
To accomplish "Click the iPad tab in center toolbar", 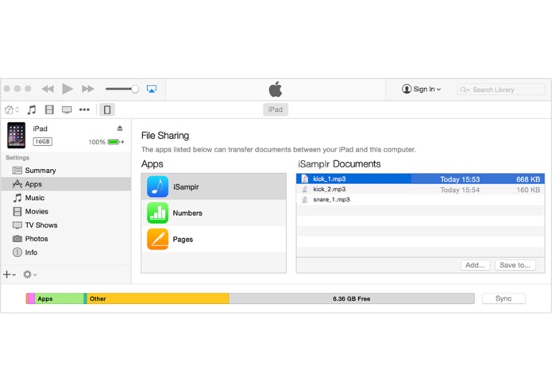I will tap(276, 110).
